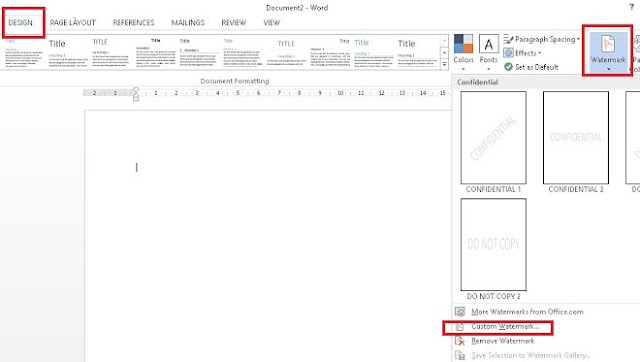Click Save Selection to Watermark Gallery
The width and height of the screenshot is (640, 362).
pos(531,355)
